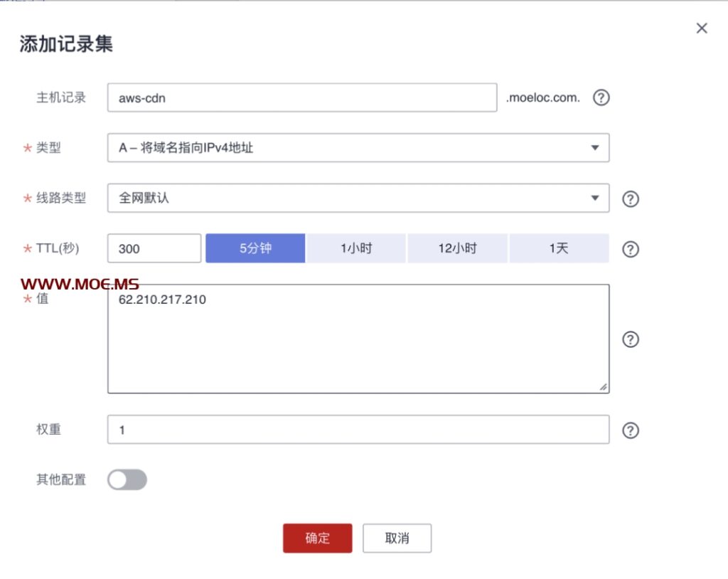Toggle the 其他配置 switch on
This screenshot has width=728, height=579.
127,480
